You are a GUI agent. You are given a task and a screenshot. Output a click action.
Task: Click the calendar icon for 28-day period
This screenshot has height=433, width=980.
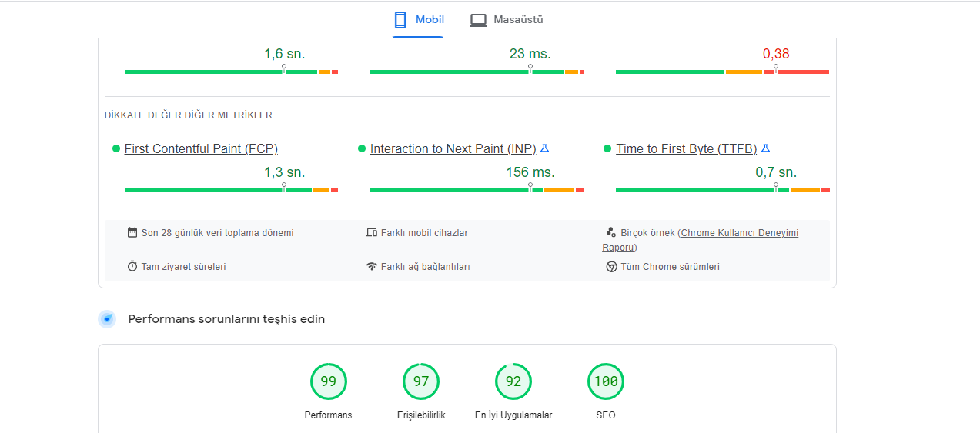click(x=132, y=232)
